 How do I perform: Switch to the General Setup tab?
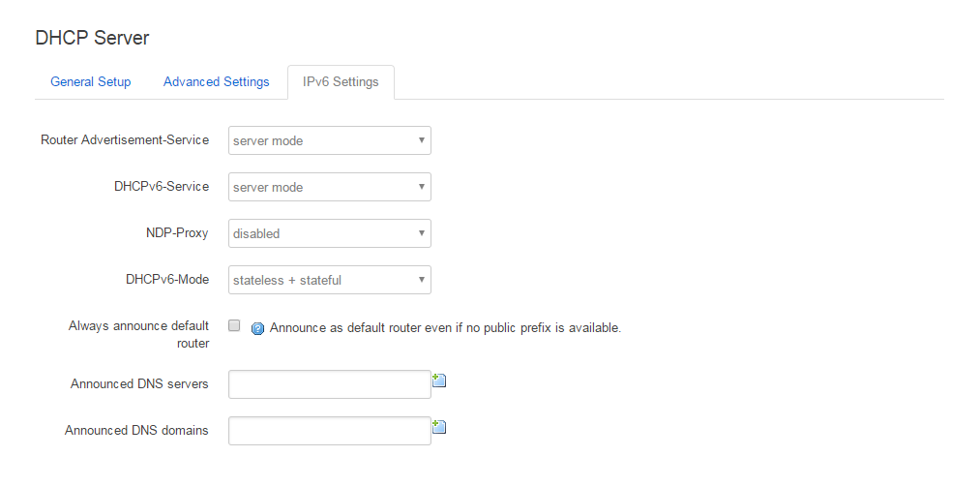pos(90,82)
